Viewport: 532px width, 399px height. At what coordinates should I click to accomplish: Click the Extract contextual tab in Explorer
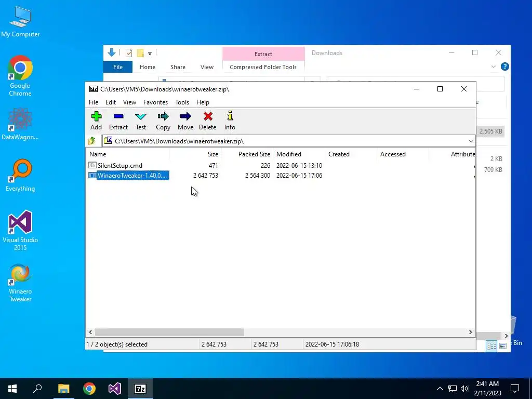[263, 54]
